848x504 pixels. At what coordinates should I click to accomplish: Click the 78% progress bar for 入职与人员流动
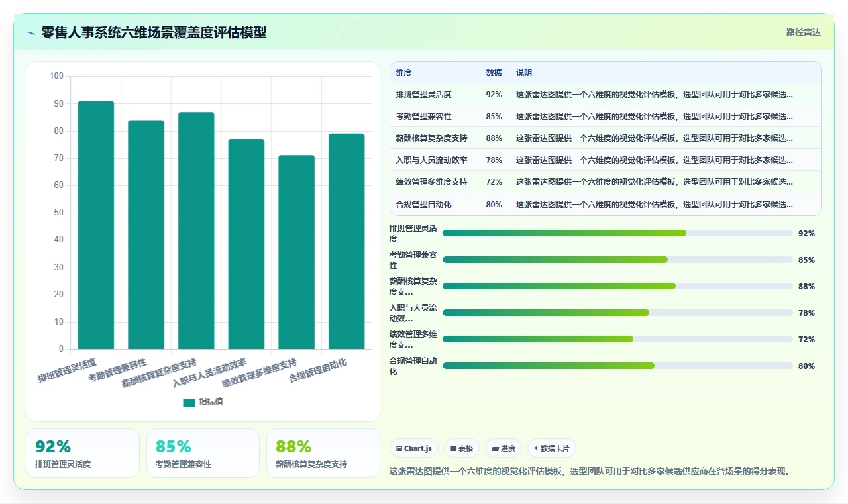617,313
